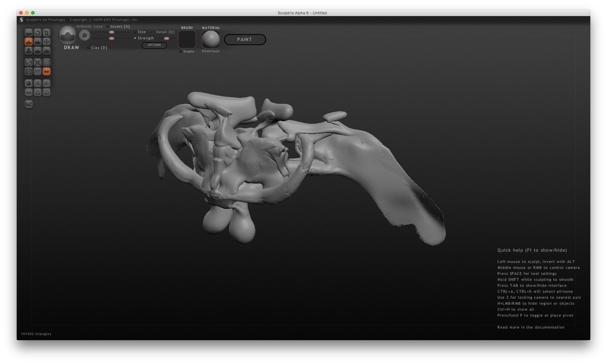Select the Inflate brush tool
This screenshot has width=607, height=364.
29,51
